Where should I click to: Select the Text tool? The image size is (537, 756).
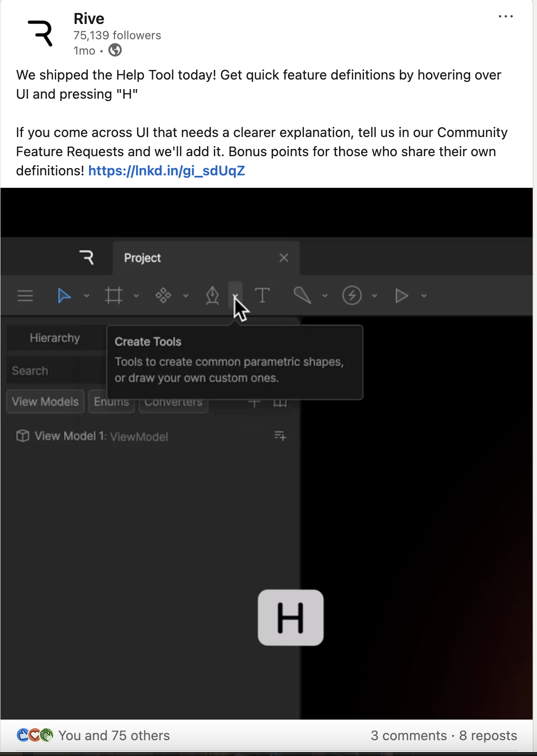262,295
